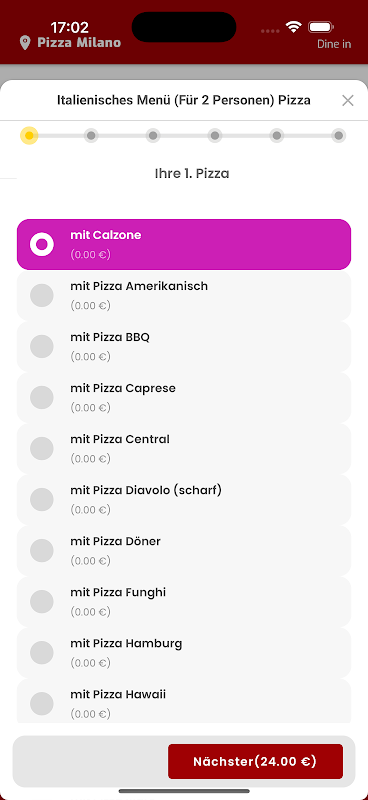Select the first yellow step dot
The width and height of the screenshot is (368, 800).
[x=29, y=136]
